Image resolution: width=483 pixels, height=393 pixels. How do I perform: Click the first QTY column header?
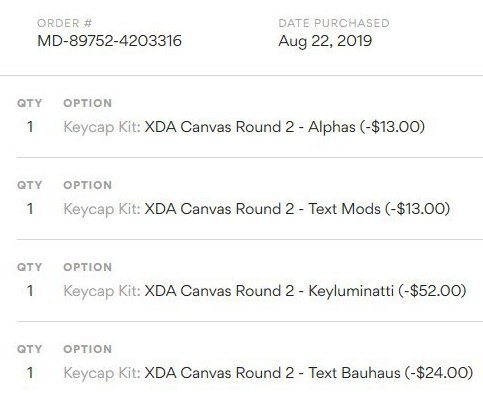click(30, 103)
